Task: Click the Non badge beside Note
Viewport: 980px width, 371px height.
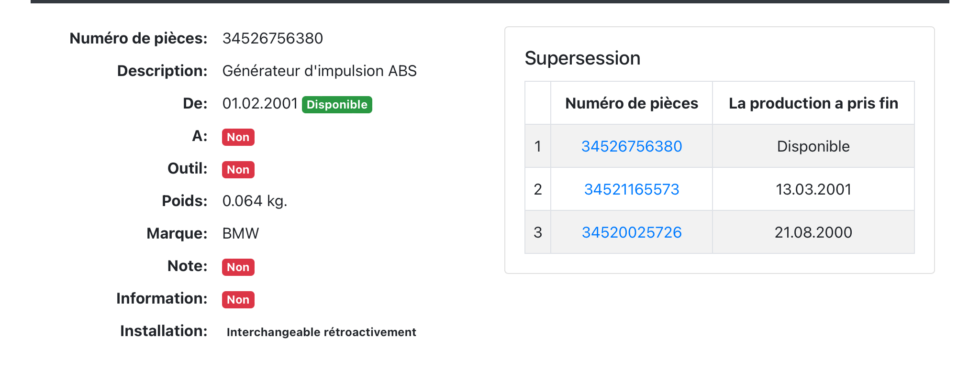Action: pos(238,267)
